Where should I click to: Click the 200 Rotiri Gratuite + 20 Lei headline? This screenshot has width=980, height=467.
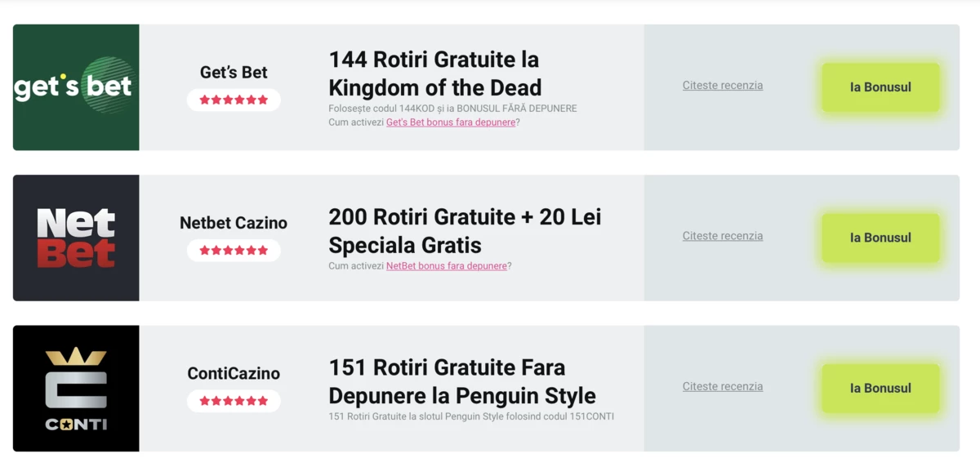point(465,231)
